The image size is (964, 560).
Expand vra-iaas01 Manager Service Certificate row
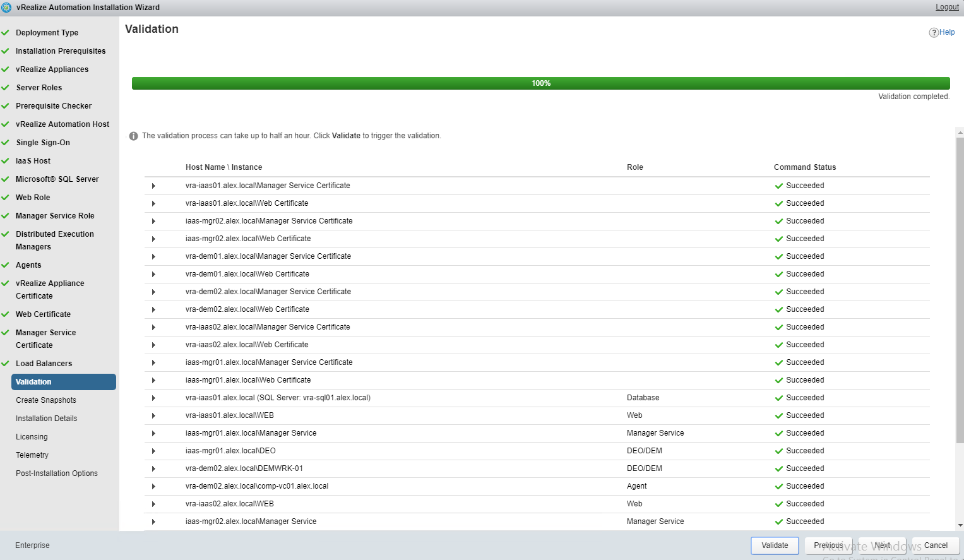click(x=153, y=186)
